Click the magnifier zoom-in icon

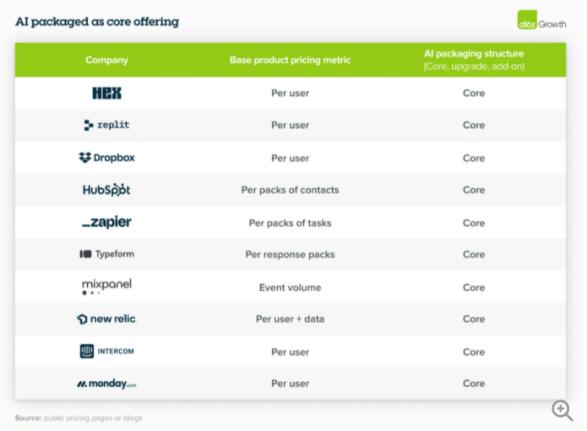click(x=562, y=411)
